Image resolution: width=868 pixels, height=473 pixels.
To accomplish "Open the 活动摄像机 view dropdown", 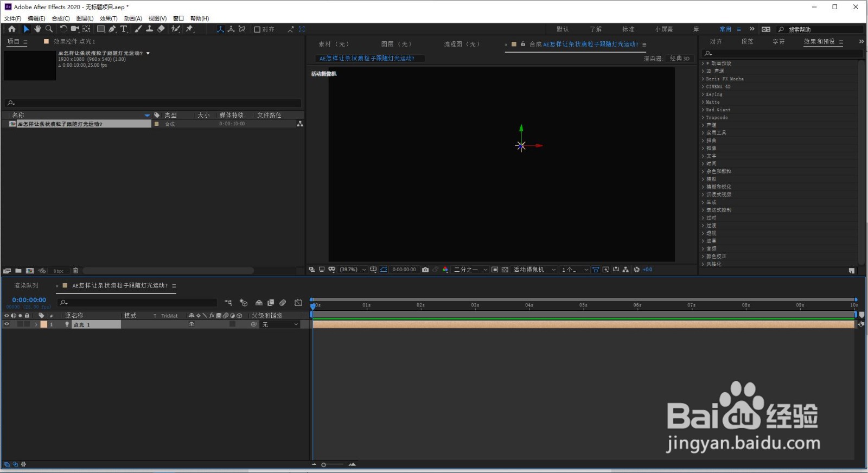I will click(535, 270).
